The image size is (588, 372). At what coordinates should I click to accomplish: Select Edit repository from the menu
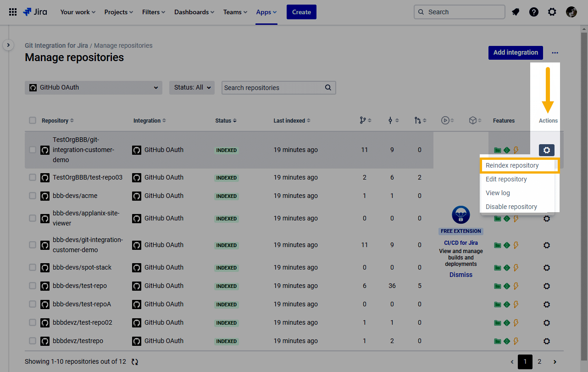click(x=517, y=179)
